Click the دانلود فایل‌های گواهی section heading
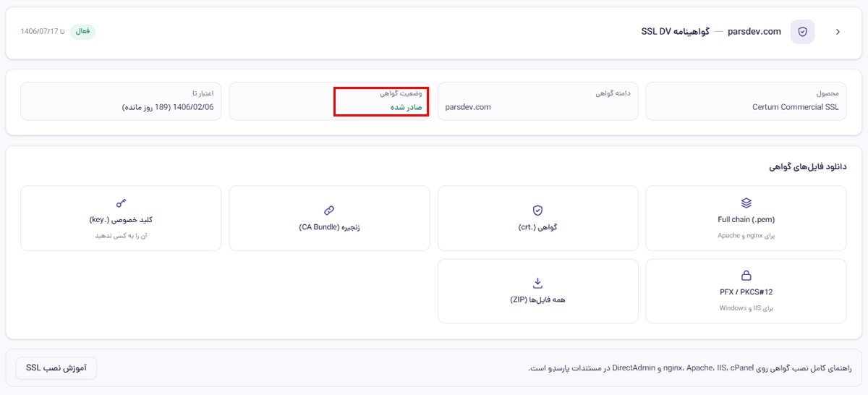Screen dimensions: 868x395 point(807,166)
